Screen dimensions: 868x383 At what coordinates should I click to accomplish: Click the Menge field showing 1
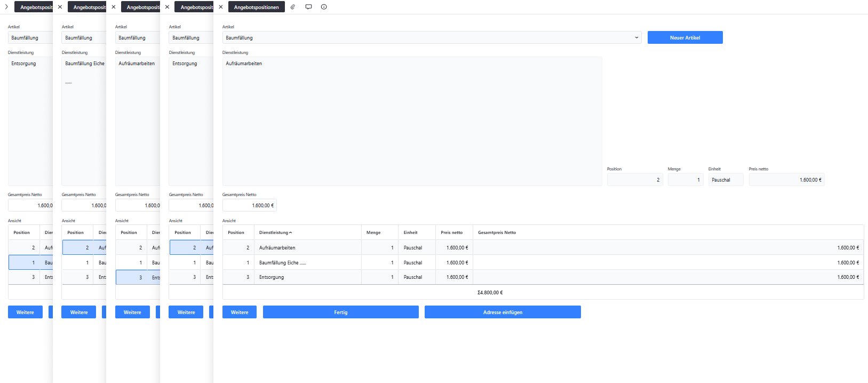tap(686, 179)
